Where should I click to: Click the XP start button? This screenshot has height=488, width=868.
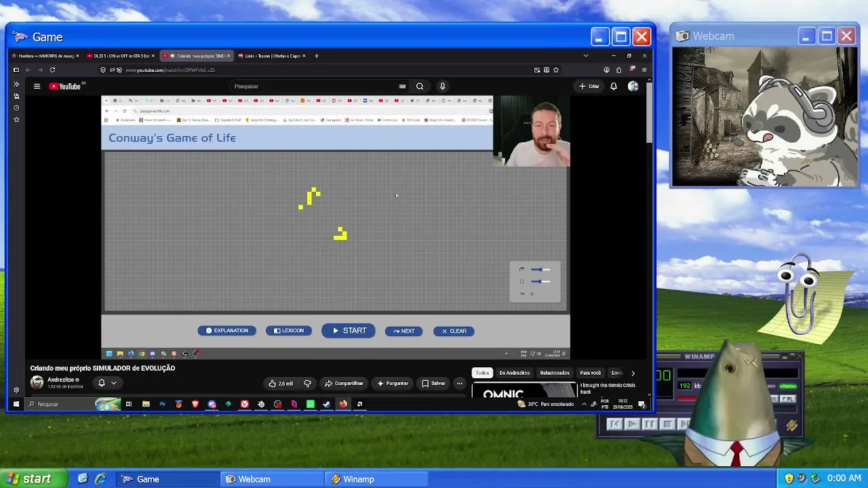(x=34, y=479)
